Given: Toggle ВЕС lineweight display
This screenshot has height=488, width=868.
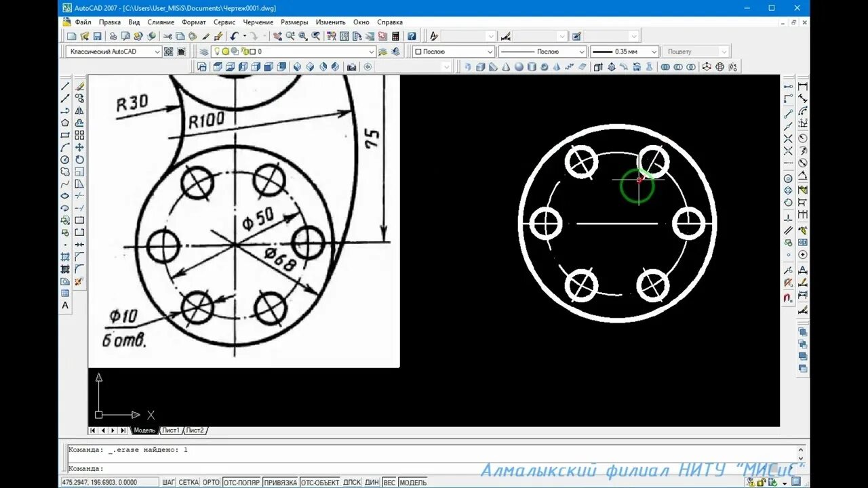Looking at the screenshot, I should 389,483.
